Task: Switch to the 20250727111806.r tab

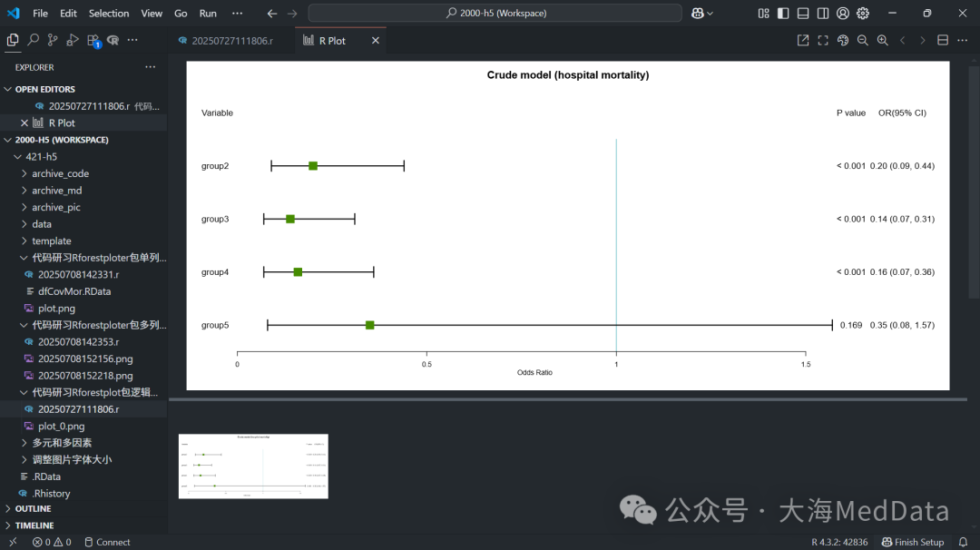Action: [x=232, y=41]
